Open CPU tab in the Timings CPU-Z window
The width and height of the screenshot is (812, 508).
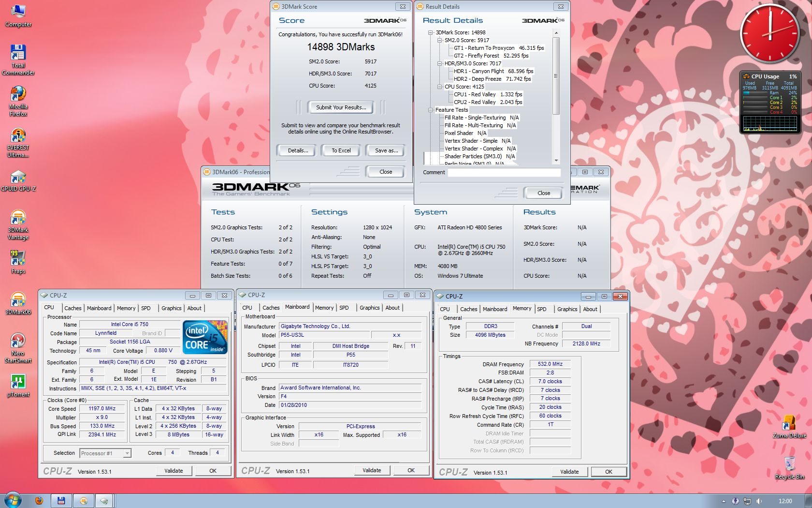click(x=445, y=309)
